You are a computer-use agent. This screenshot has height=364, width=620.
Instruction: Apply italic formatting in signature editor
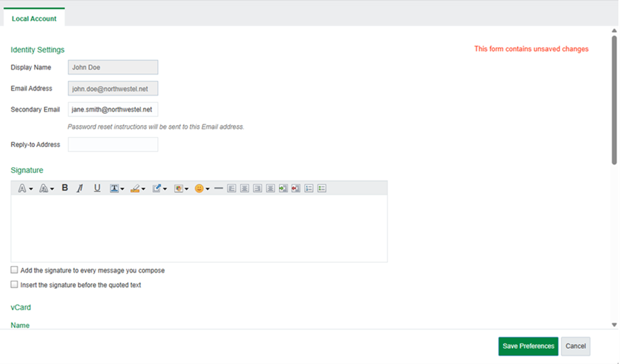(80, 188)
